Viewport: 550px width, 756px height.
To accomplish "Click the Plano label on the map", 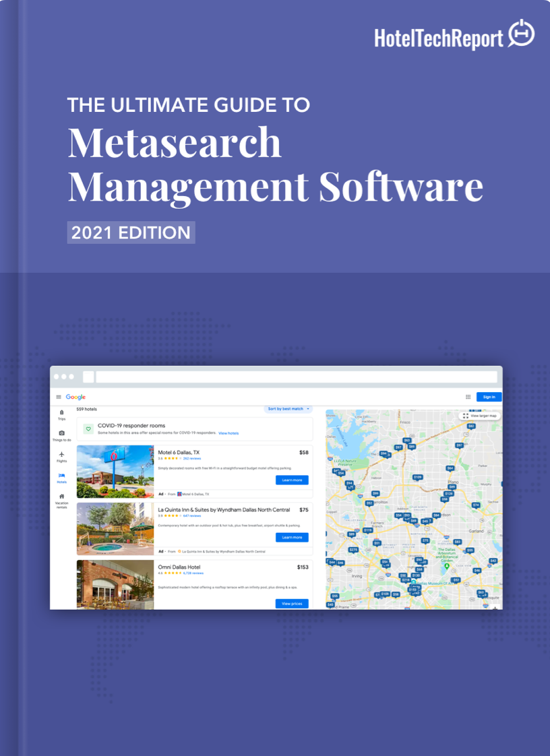I will [453, 482].
